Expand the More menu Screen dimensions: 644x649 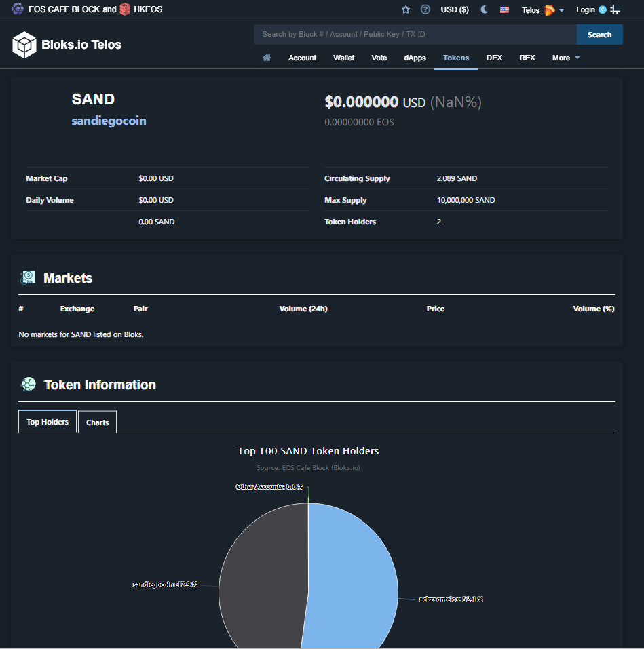pyautogui.click(x=566, y=58)
